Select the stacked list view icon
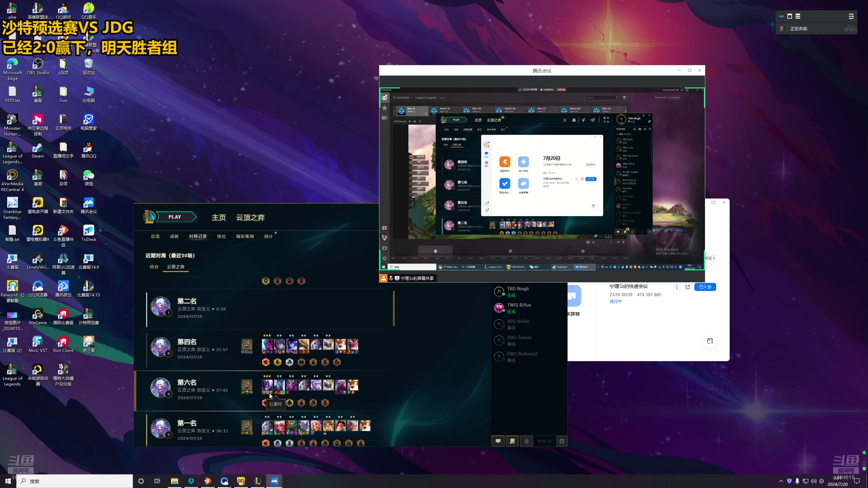The height and width of the screenshot is (488, 868). (798, 16)
